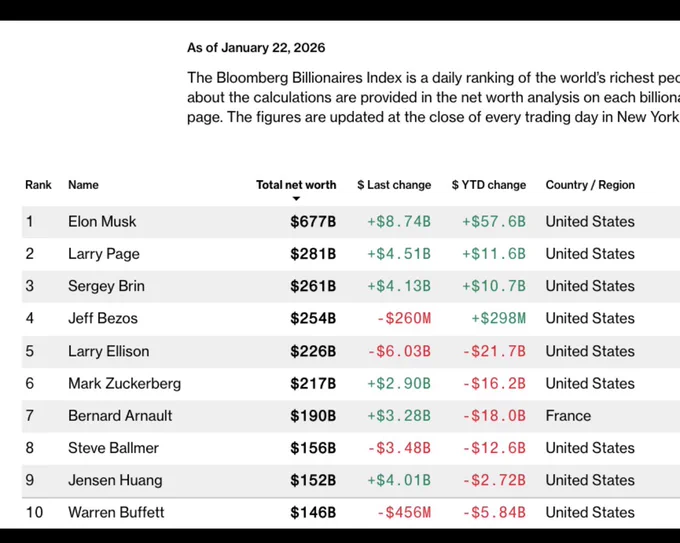680x543 pixels.
Task: Open Steve Ballmer's profile
Action: click(114, 448)
